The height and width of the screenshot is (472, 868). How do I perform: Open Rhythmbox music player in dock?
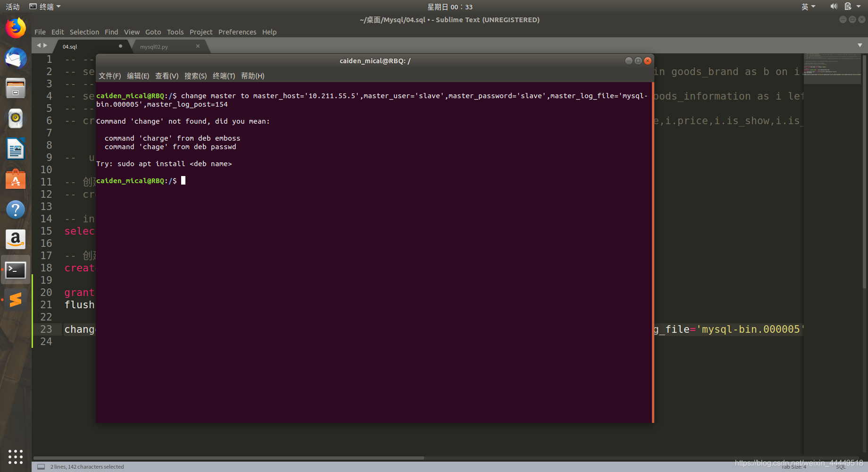[16, 118]
